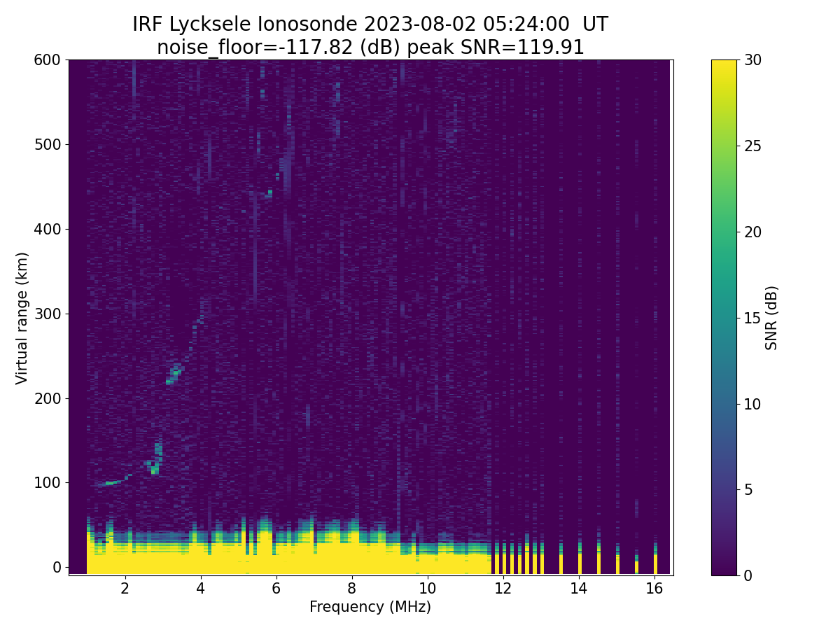
Task: Click the colorbar tick label 5
Action: click(x=748, y=489)
